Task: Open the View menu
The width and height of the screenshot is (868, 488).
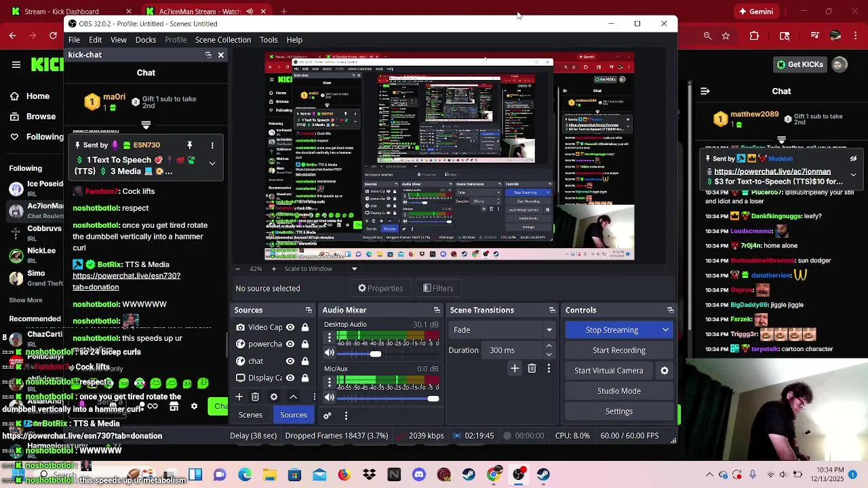Action: point(119,40)
